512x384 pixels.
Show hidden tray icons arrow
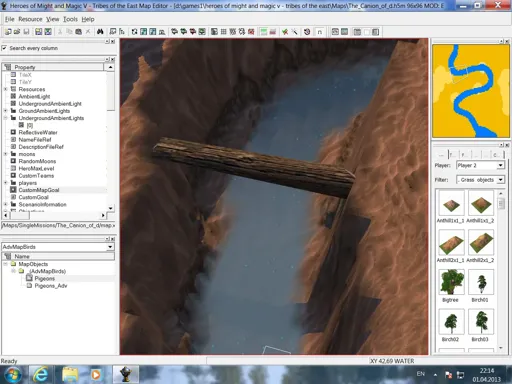click(x=435, y=375)
